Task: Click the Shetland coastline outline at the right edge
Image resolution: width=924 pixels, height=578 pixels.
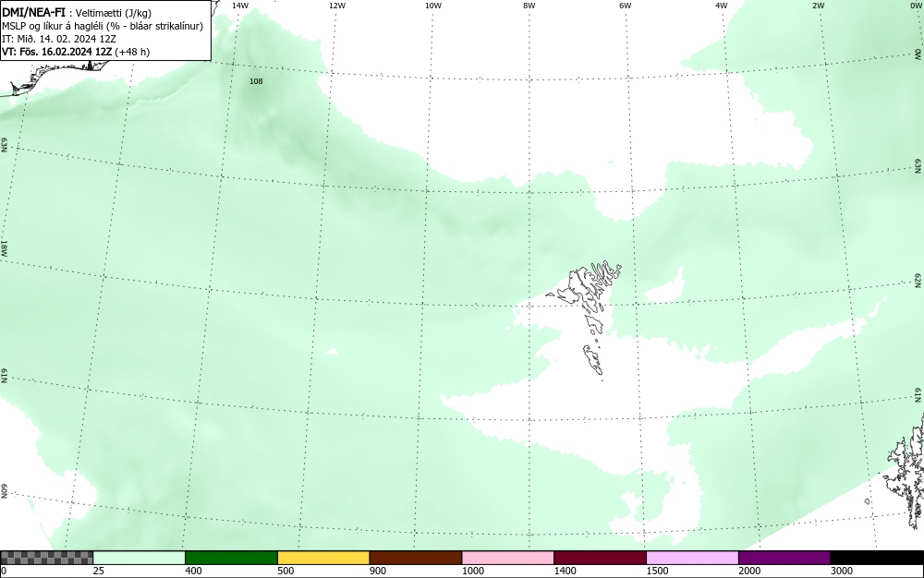Action: coord(906,471)
